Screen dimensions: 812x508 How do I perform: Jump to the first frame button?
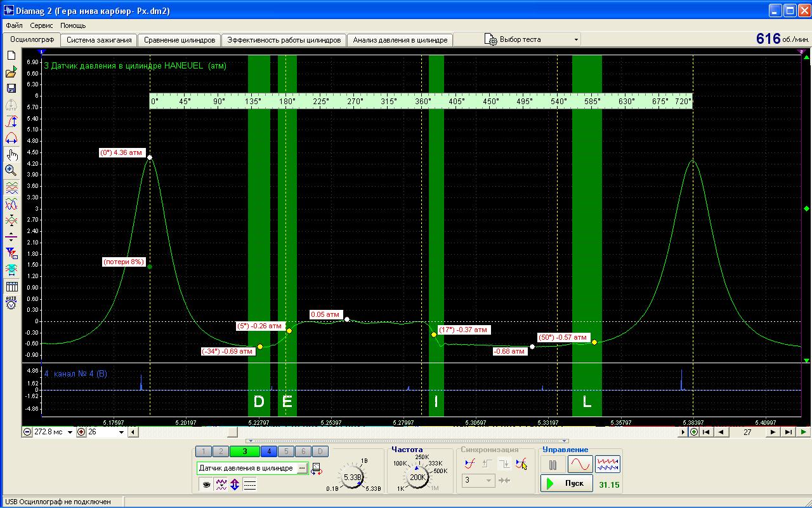706,432
